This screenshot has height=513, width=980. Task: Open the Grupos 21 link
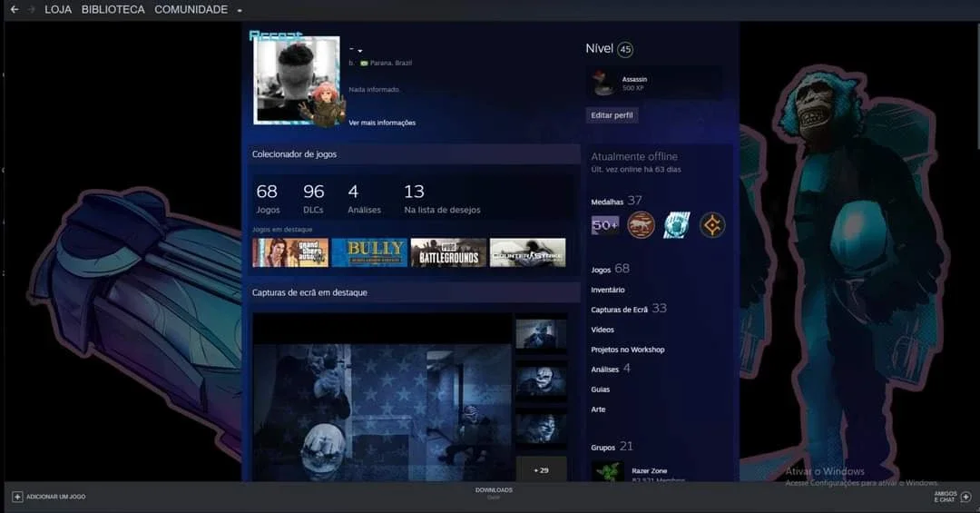coord(612,447)
